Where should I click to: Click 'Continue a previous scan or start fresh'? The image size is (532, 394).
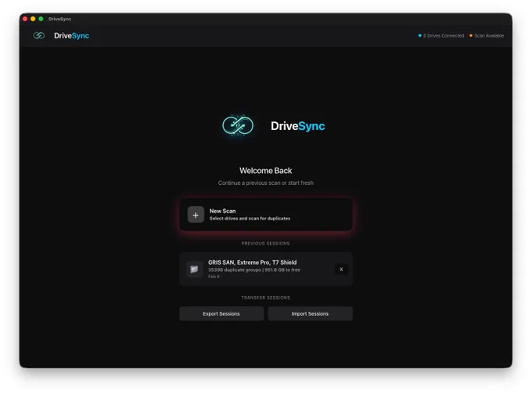(266, 183)
